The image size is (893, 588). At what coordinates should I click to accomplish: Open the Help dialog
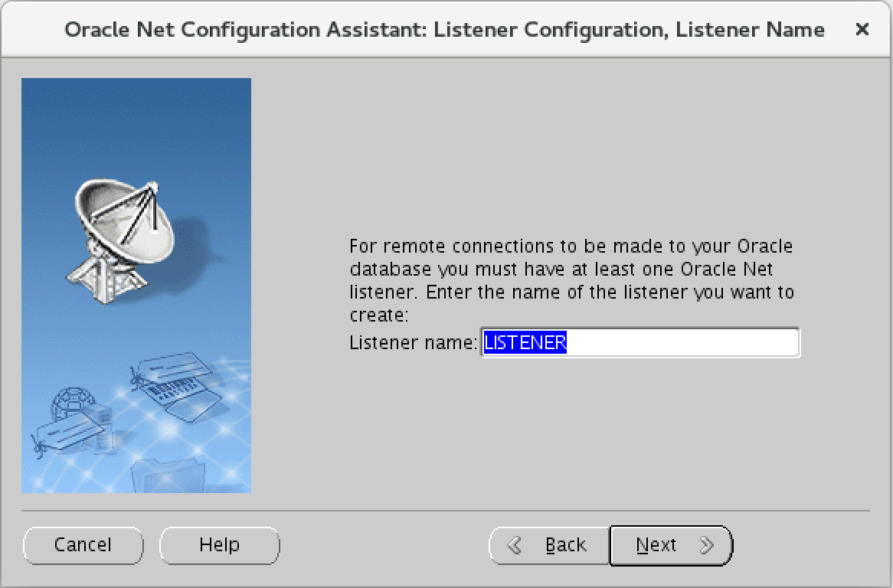click(219, 545)
